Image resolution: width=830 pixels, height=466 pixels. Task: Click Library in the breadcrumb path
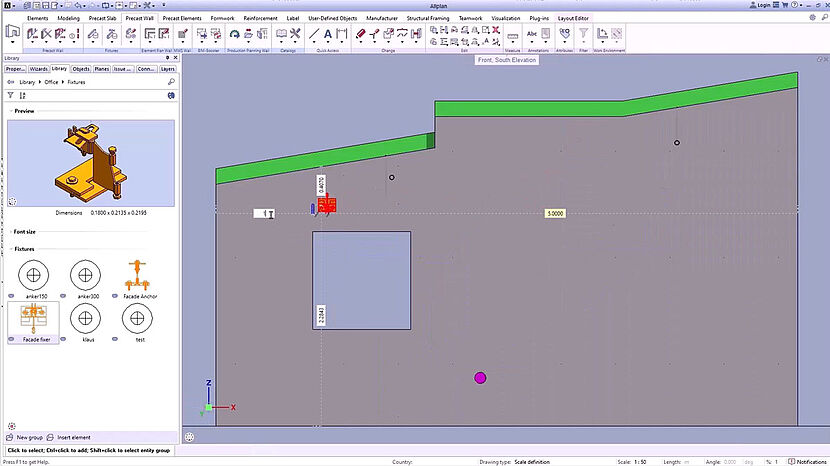coord(27,82)
